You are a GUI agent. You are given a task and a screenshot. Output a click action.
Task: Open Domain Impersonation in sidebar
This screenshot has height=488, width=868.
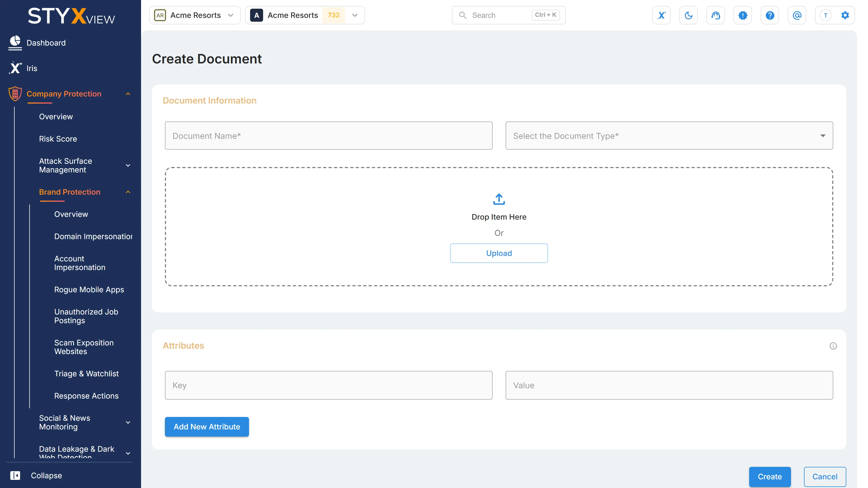click(93, 236)
